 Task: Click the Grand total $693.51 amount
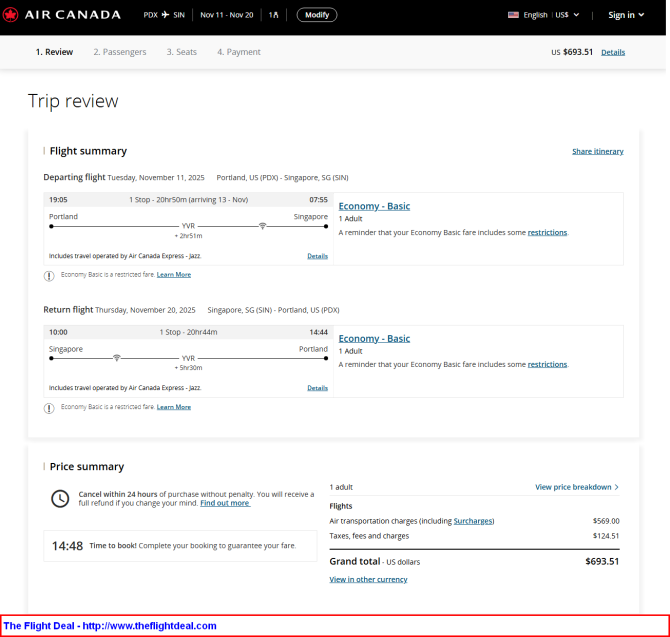(x=602, y=561)
